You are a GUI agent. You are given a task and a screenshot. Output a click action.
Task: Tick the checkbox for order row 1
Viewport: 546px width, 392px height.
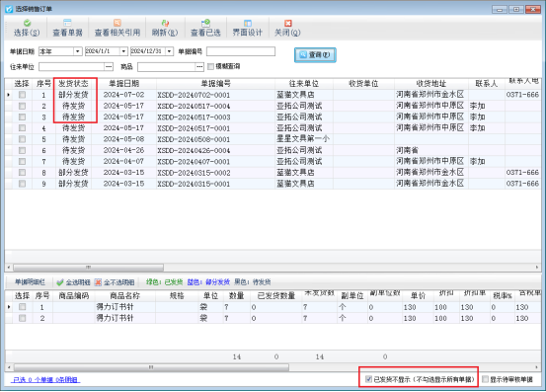click(x=23, y=95)
